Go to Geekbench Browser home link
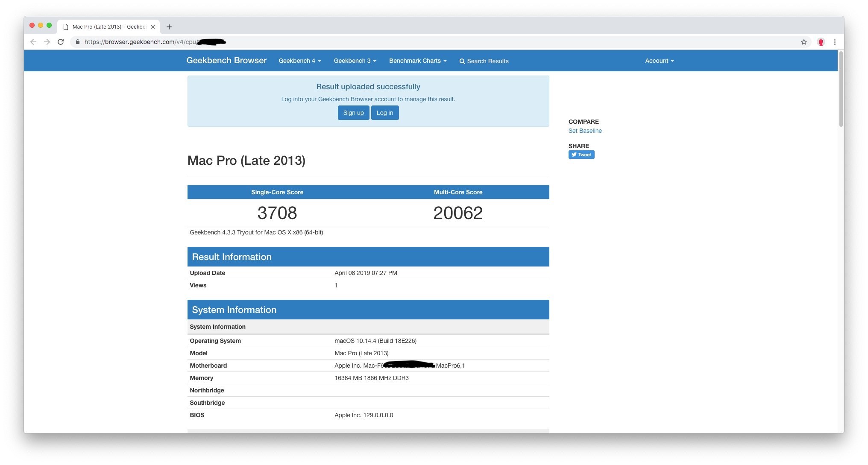 click(226, 60)
